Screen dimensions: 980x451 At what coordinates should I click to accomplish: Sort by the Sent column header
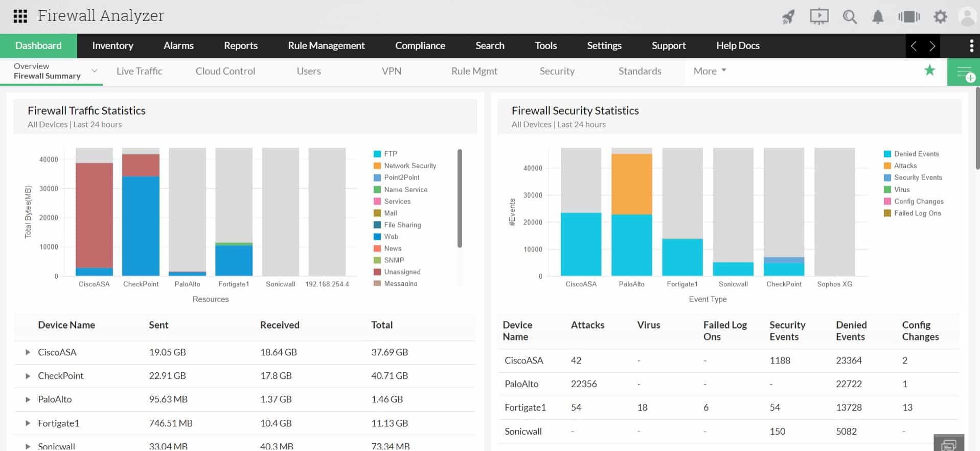(x=158, y=325)
